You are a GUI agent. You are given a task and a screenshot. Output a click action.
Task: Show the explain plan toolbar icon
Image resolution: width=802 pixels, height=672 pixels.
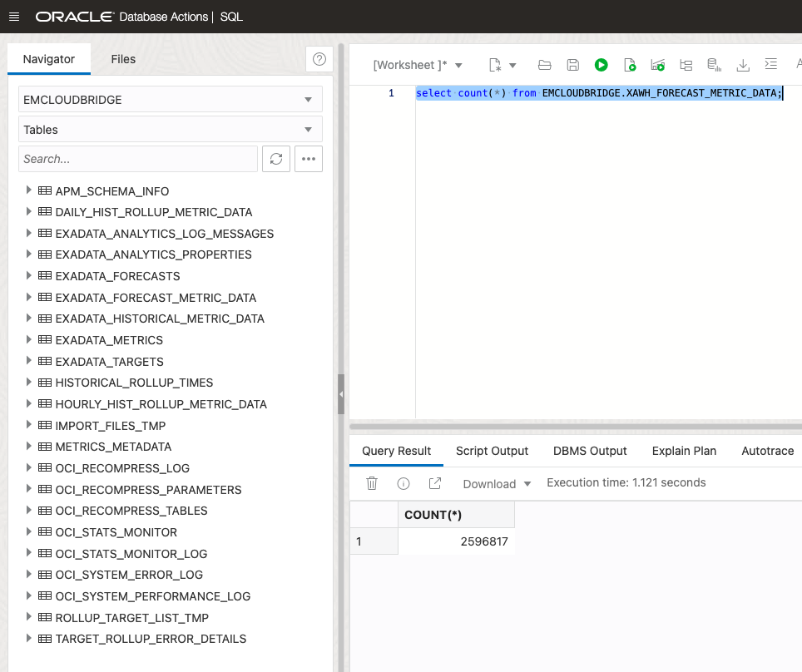686,65
